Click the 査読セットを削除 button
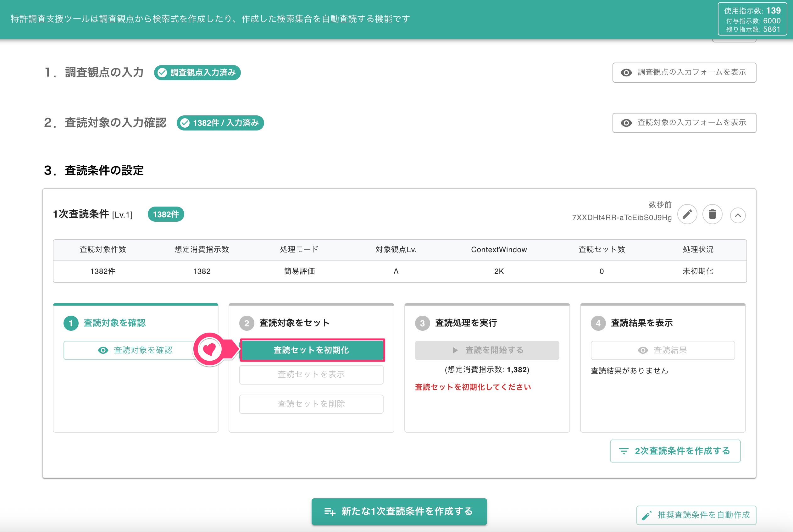Screen dimensions: 793x532 311,404
